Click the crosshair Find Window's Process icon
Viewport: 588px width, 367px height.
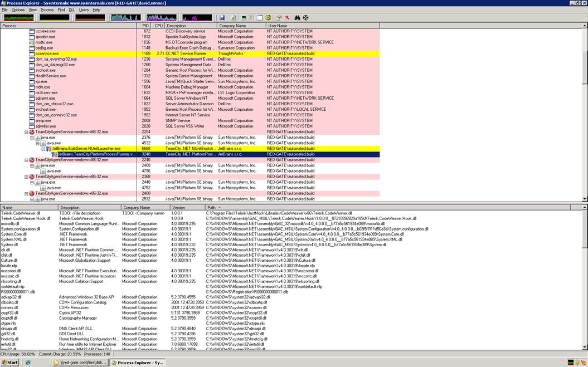[x=305, y=18]
